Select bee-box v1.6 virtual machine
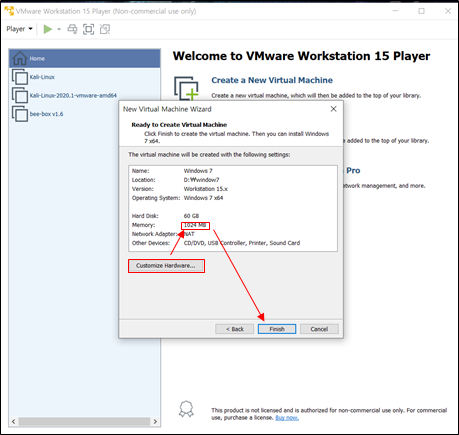Screen dimensions: 459x435 pos(85,114)
